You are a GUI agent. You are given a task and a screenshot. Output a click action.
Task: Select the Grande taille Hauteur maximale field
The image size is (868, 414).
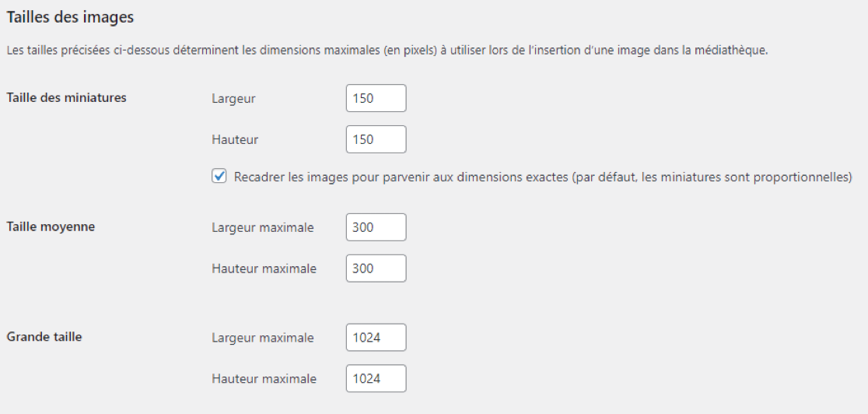(376, 379)
